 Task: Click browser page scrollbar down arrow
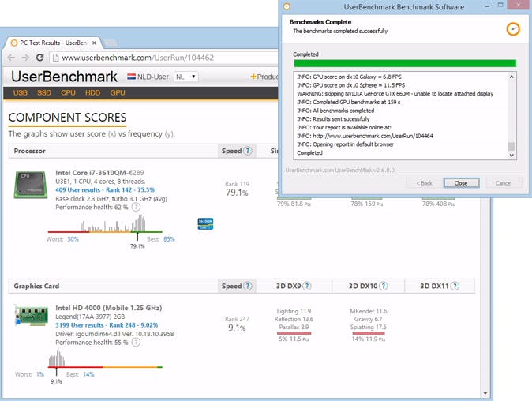tap(485, 393)
